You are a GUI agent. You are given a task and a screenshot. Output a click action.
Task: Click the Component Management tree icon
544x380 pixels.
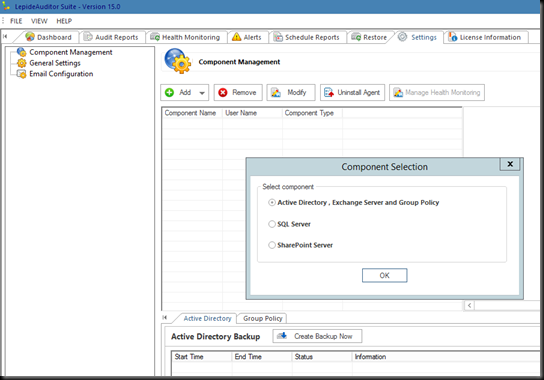click(22, 52)
